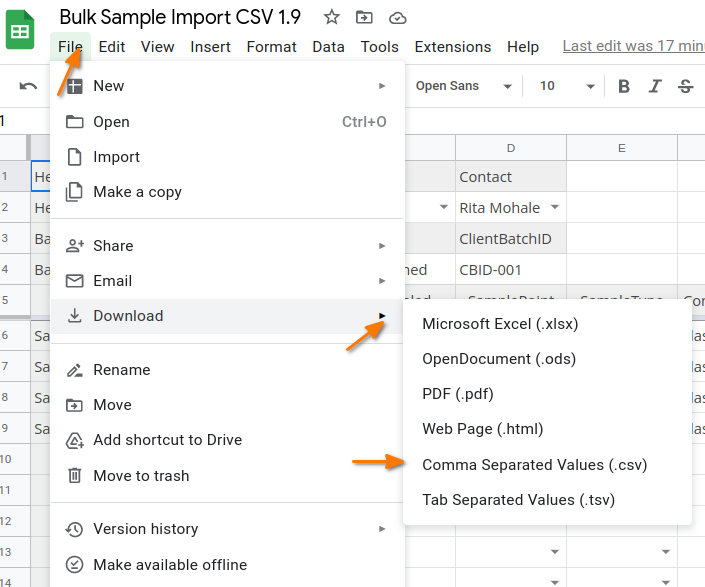Viewport: 705px width, 587px height.
Task: Click the Last edit history link
Action: (x=632, y=46)
